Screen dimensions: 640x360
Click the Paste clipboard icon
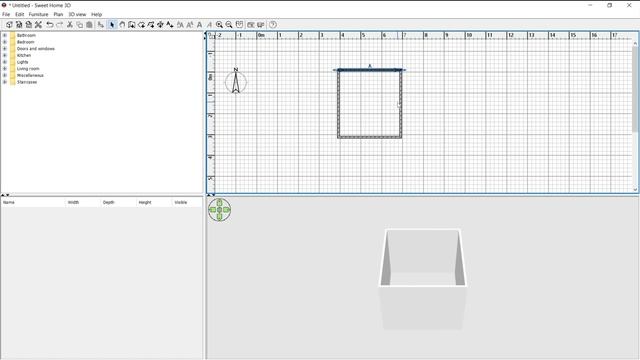click(89, 25)
